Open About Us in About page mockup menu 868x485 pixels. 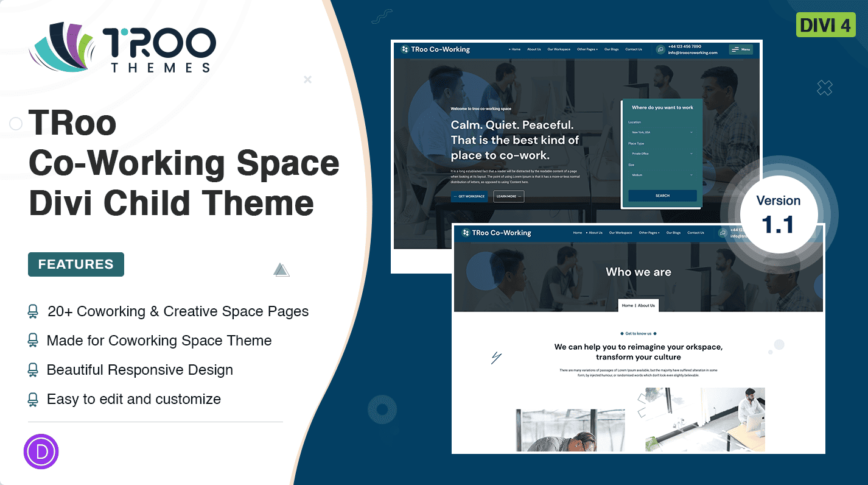[595, 233]
